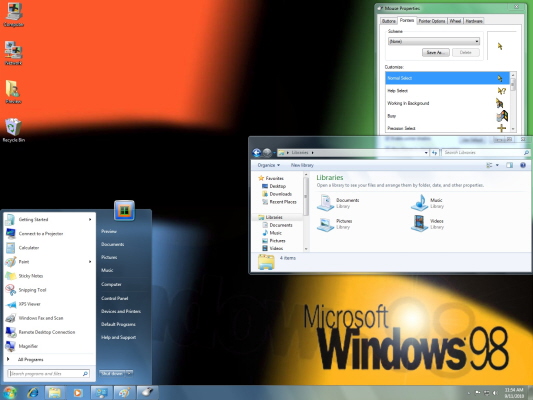Select Precision Select pointer row
The width and height of the screenshot is (533, 400).
click(447, 128)
